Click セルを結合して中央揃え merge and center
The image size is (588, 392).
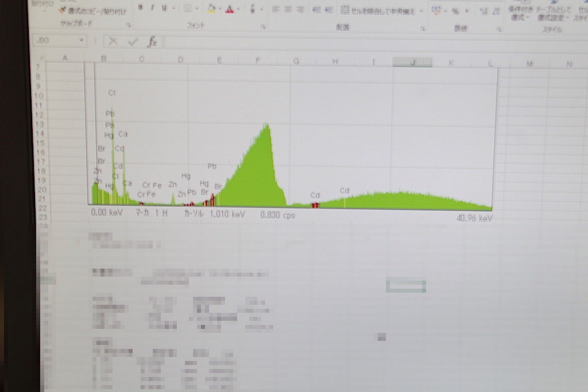pos(378,11)
